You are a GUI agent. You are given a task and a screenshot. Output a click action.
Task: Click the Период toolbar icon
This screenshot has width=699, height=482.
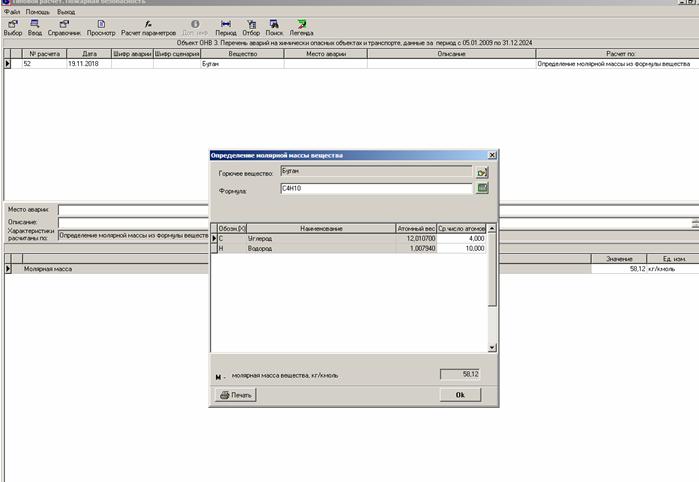[x=226, y=24]
